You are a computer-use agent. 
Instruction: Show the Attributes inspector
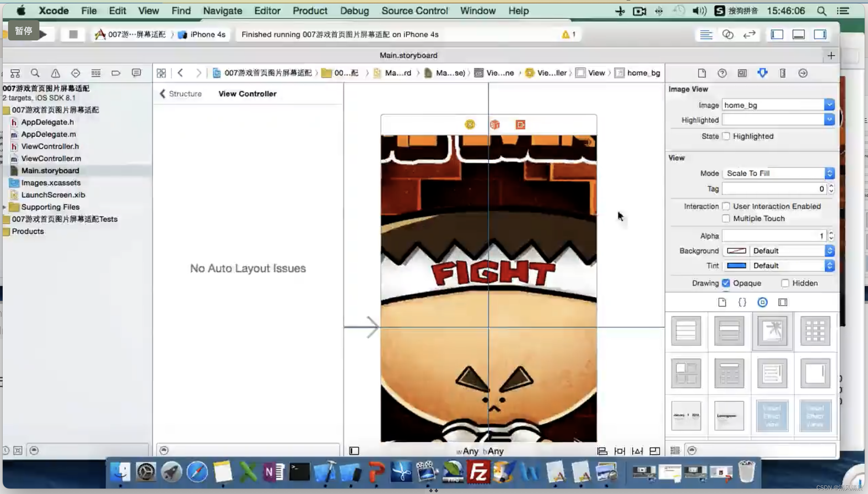pos(762,73)
